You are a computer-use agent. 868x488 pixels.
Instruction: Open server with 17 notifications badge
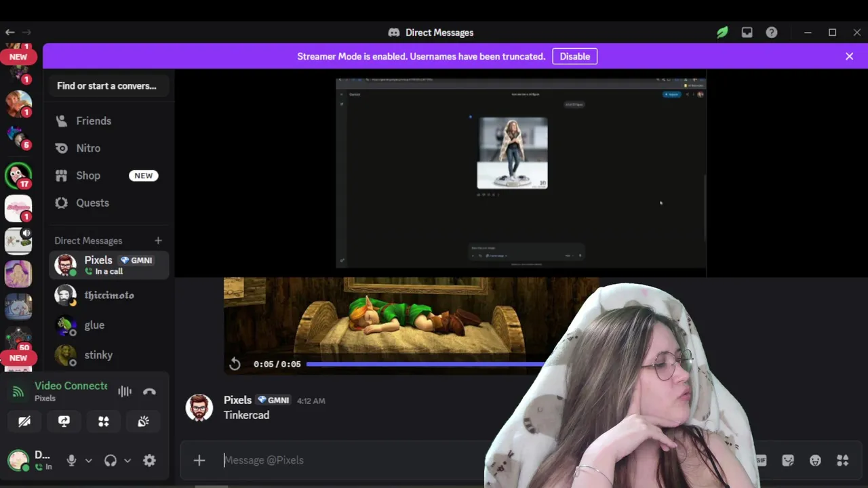click(18, 176)
